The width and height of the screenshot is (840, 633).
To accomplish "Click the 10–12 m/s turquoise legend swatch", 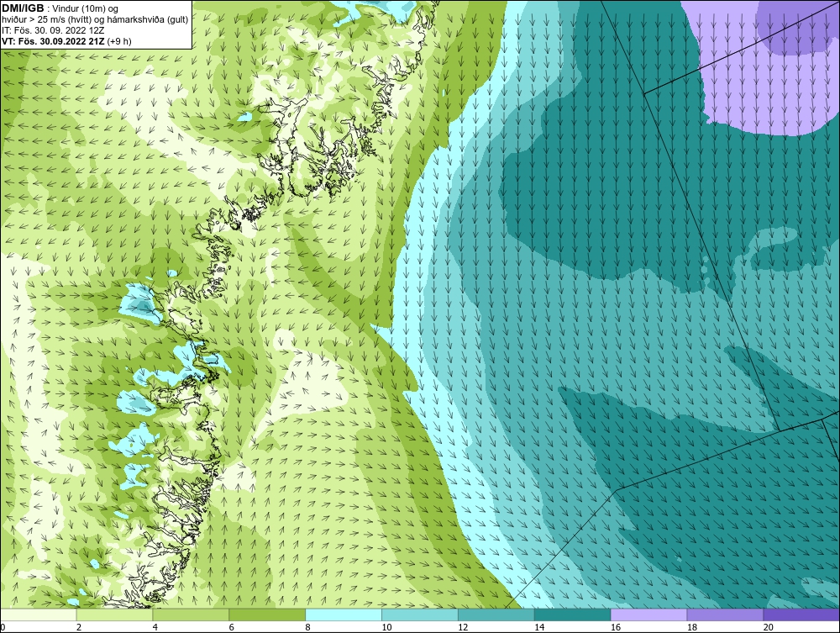I will (x=420, y=615).
